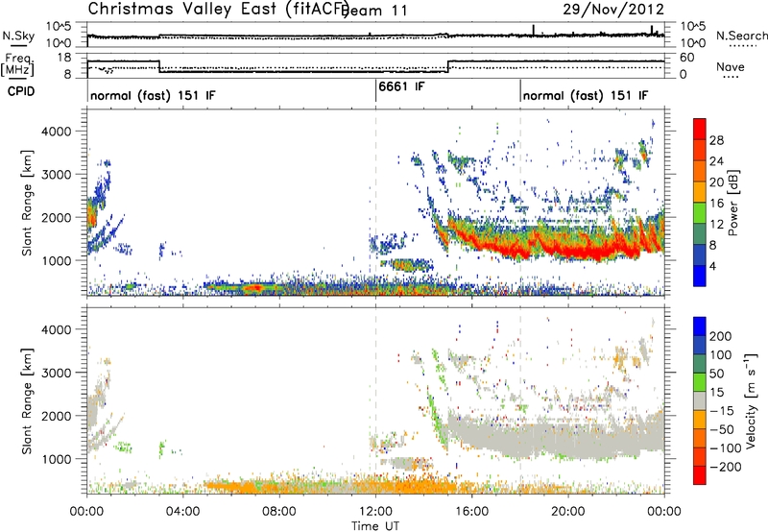
Task: Click the 'N.Search' legend label
Action: tap(741, 36)
